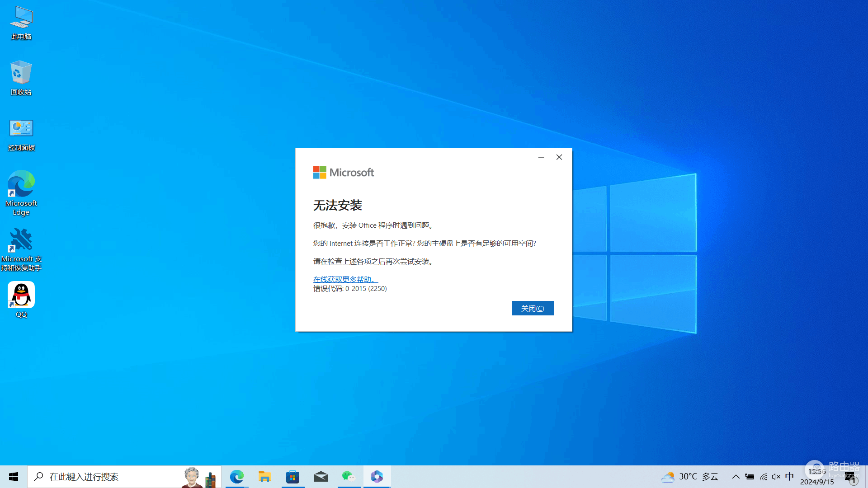Viewport: 868px width, 488px height.
Task: Click the 请在检查上述各项之后再次尝试安装 line
Action: pyautogui.click(x=374, y=261)
